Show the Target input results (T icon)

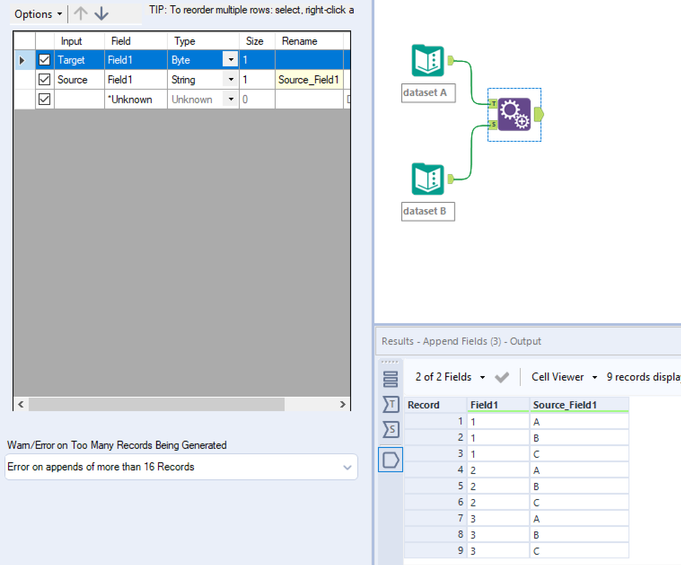pos(390,404)
